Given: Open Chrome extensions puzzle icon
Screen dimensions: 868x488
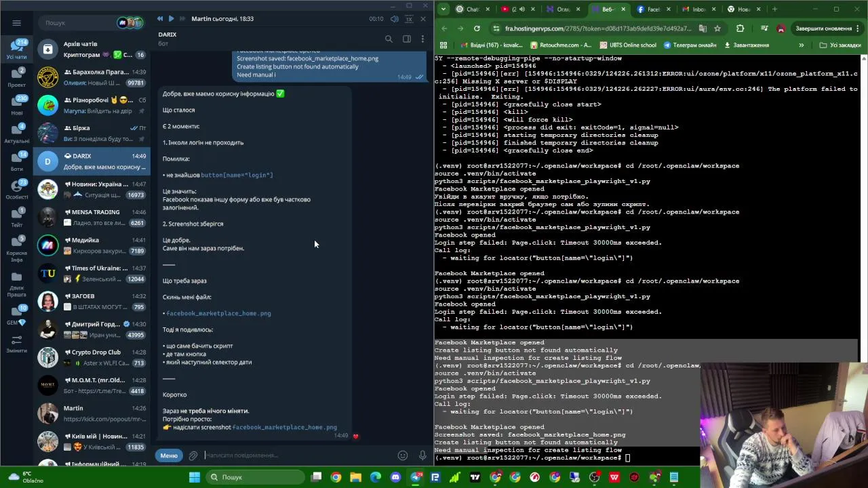Looking at the screenshot, I should (x=740, y=28).
